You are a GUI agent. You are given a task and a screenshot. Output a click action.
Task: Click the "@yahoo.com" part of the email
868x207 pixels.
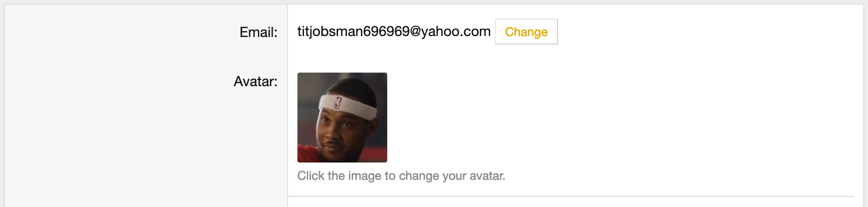click(450, 31)
